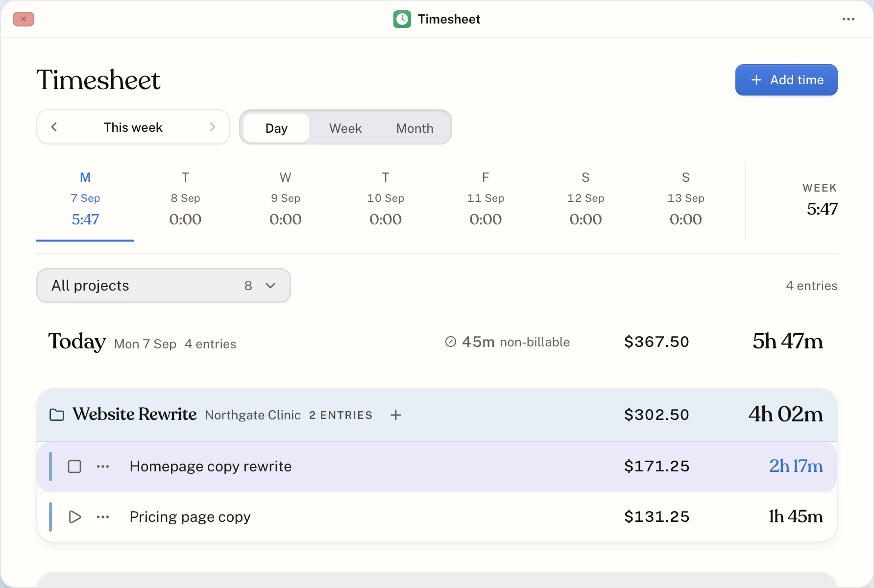
Task: Click the Add time button
Action: (x=786, y=80)
